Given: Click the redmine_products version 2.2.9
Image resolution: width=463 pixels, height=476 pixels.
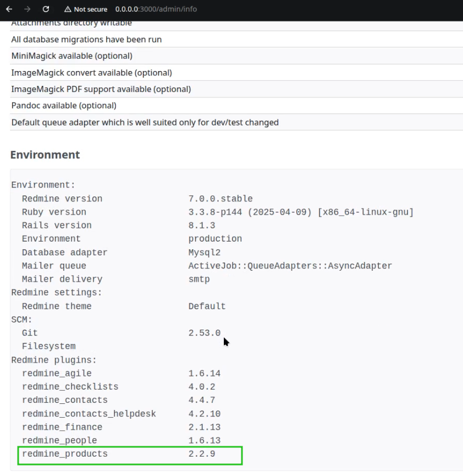Looking at the screenshot, I should tap(201, 453).
